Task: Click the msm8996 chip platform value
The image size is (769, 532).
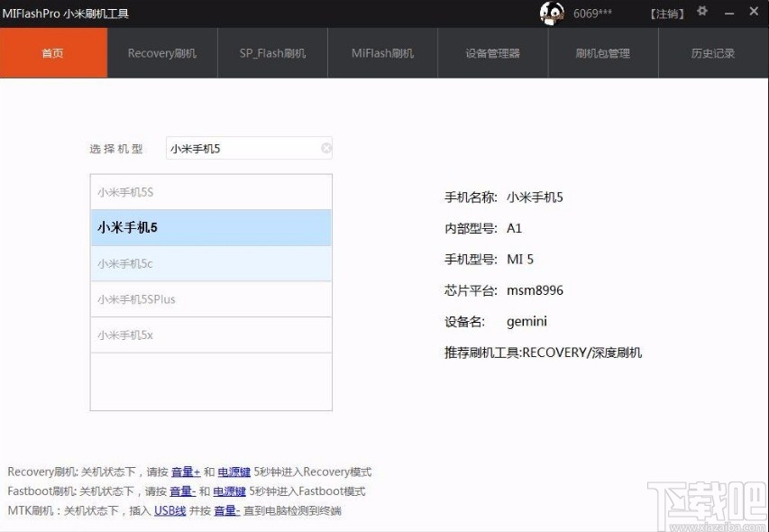Action: tap(536, 290)
